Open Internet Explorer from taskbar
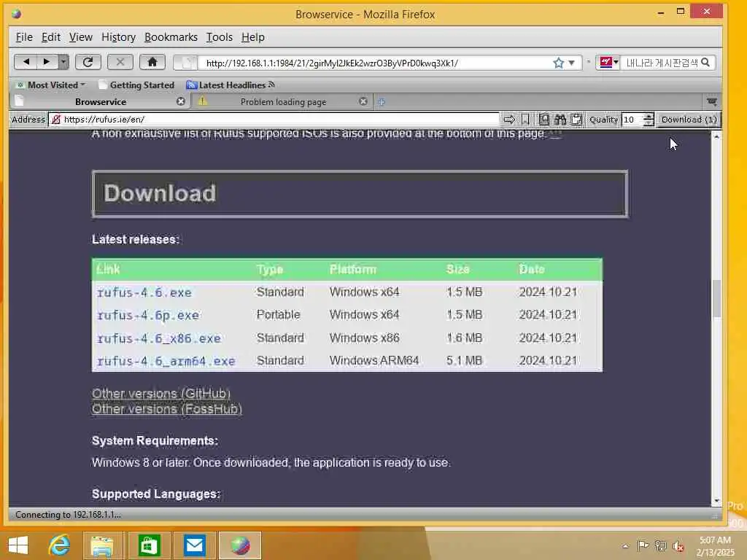The image size is (747, 560). point(59,545)
